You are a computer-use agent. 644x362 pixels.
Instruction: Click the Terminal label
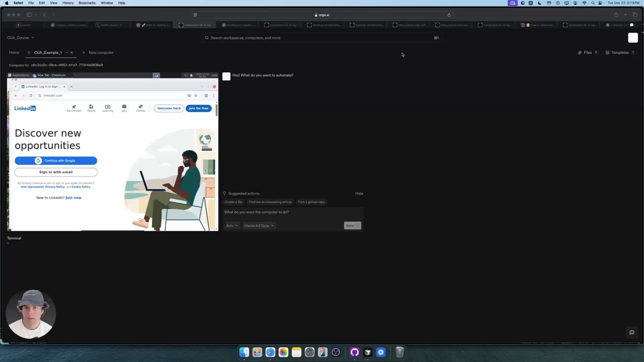point(14,238)
